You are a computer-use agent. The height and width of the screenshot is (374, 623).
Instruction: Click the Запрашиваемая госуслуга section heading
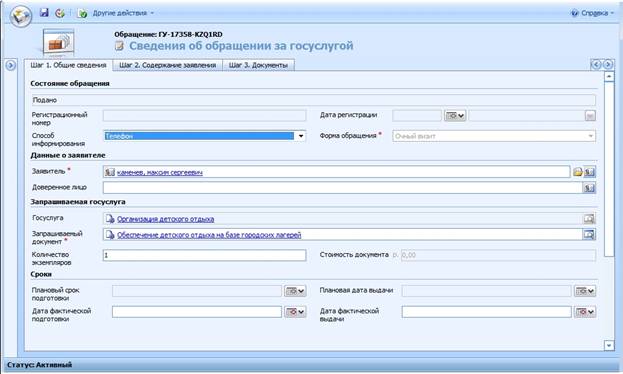point(78,202)
